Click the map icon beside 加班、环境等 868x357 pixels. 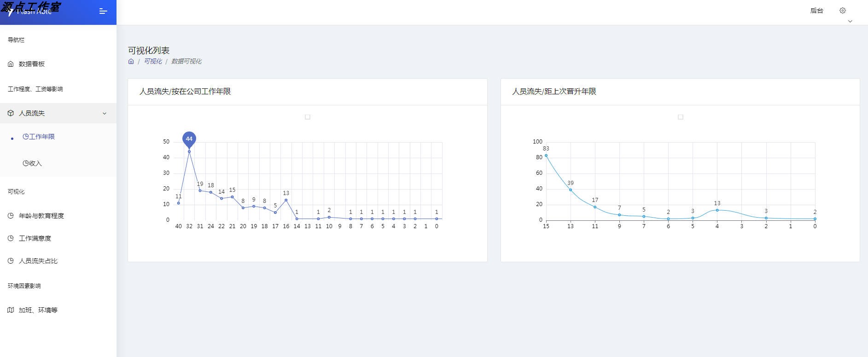11,310
